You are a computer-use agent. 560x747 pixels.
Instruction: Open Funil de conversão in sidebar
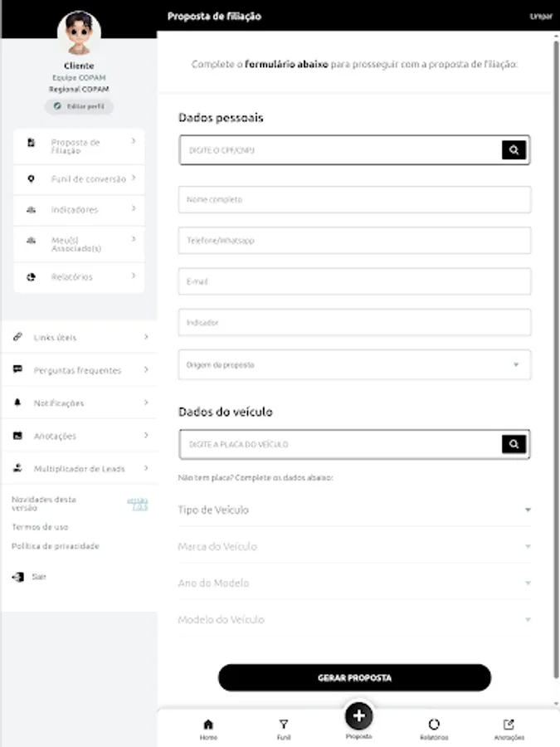click(80, 179)
